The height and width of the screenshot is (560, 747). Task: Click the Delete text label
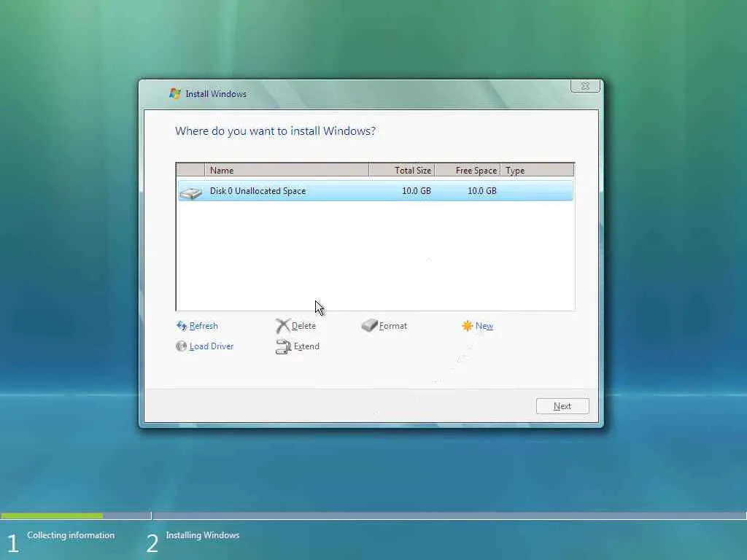(303, 326)
